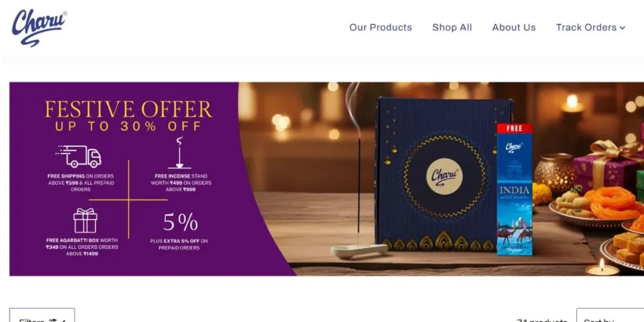Click the filter sliders icon beside Filters
644x322 pixels.
pyautogui.click(x=52, y=320)
